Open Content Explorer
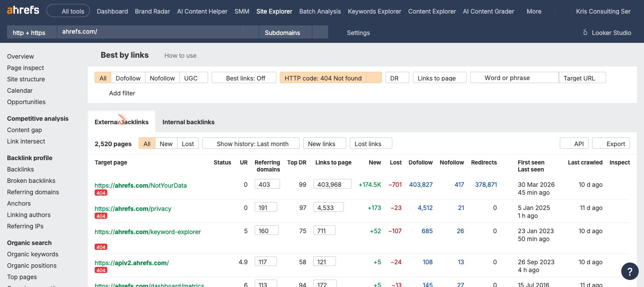644x287 pixels. click(432, 11)
